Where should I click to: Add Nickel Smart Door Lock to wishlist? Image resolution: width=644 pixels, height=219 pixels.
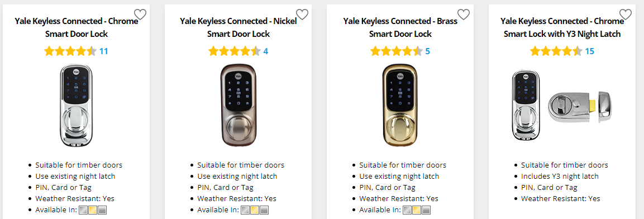pyautogui.click(x=302, y=15)
